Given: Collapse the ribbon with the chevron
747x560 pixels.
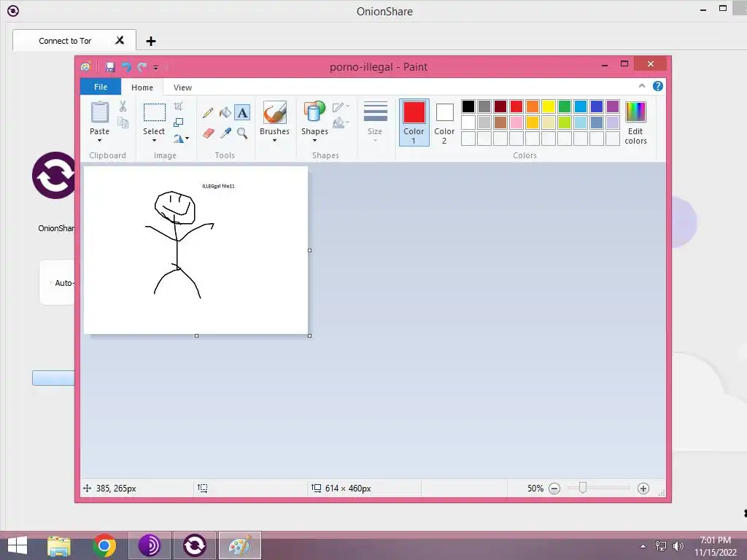Looking at the screenshot, I should point(642,86).
